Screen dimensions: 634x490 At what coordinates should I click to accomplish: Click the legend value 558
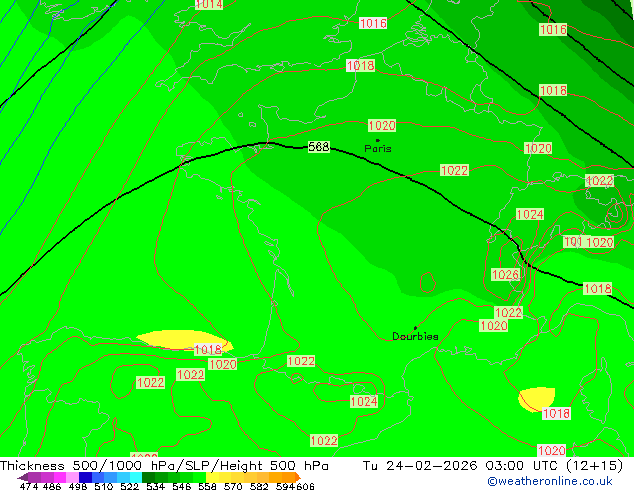[x=207, y=486]
